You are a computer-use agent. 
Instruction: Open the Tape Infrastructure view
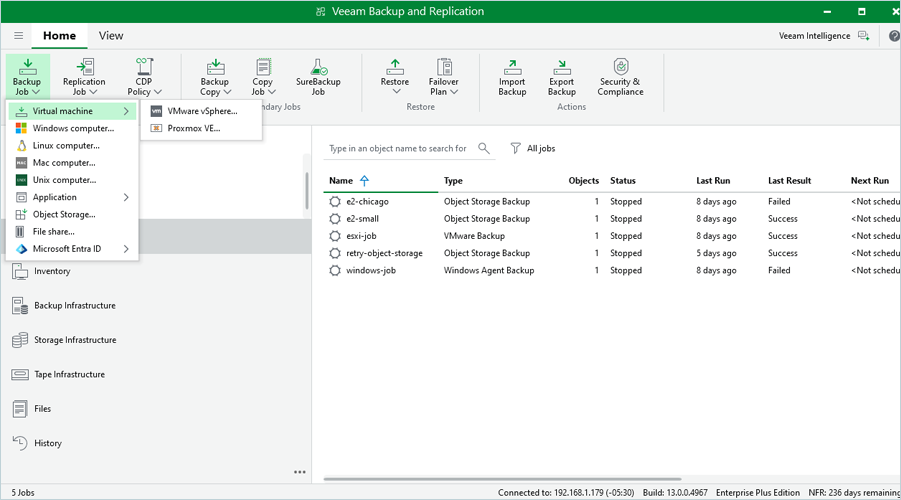68,375
